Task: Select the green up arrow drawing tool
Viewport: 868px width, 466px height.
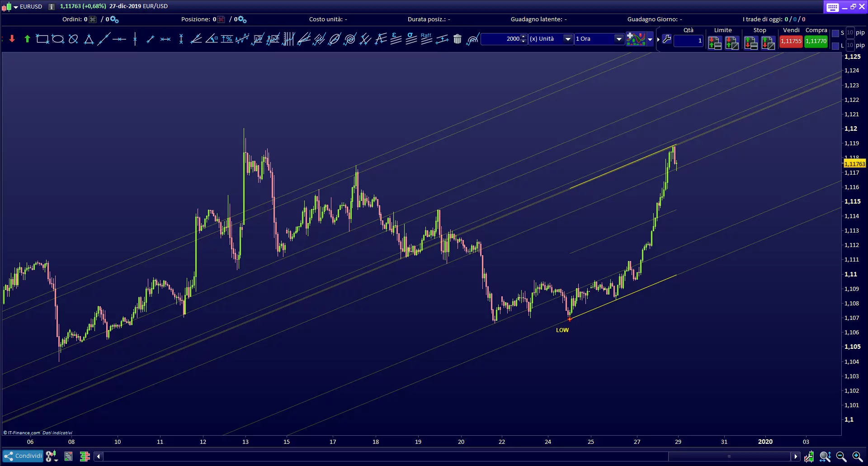Action: coord(27,39)
